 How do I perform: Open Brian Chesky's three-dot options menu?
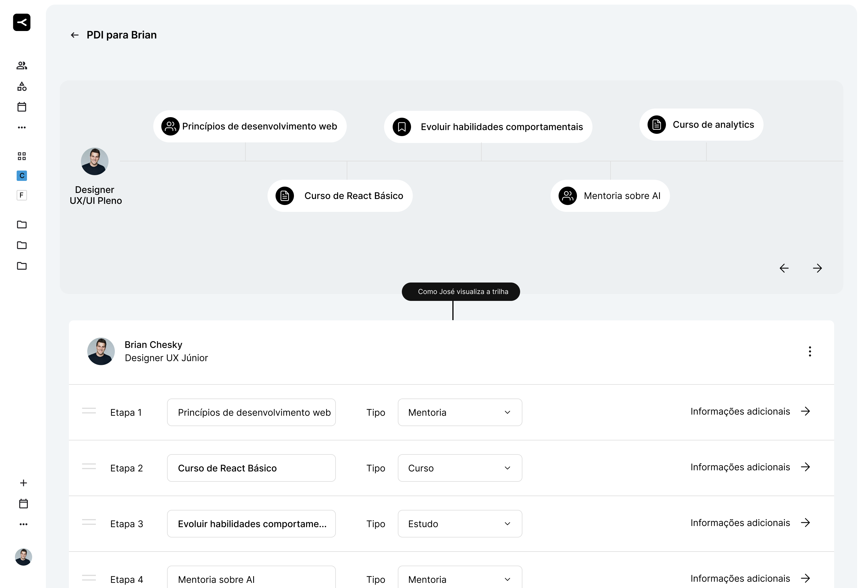pos(809,351)
